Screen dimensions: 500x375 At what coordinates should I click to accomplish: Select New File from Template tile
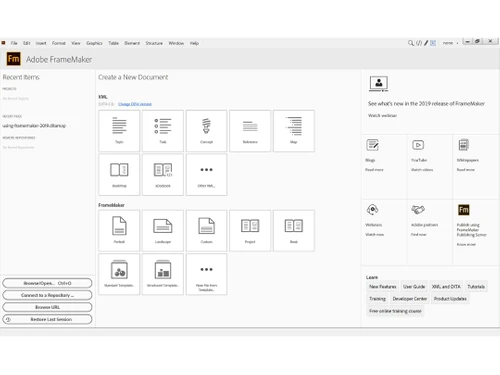pyautogui.click(x=206, y=274)
